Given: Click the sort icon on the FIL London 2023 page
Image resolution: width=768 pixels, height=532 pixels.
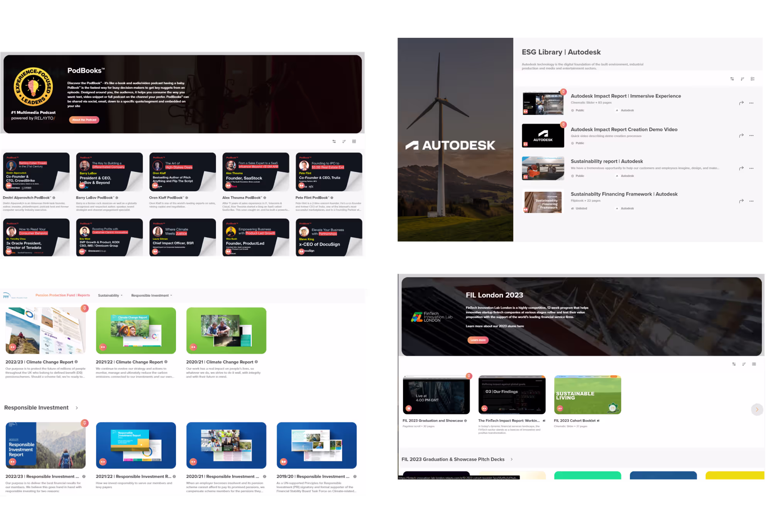Looking at the screenshot, I should tap(744, 364).
